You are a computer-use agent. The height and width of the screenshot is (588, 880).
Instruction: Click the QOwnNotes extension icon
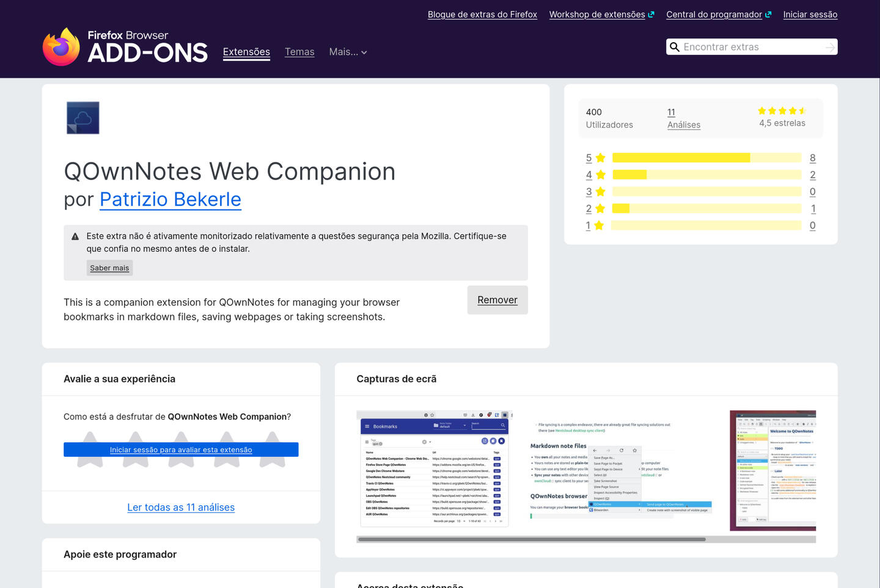click(x=82, y=118)
